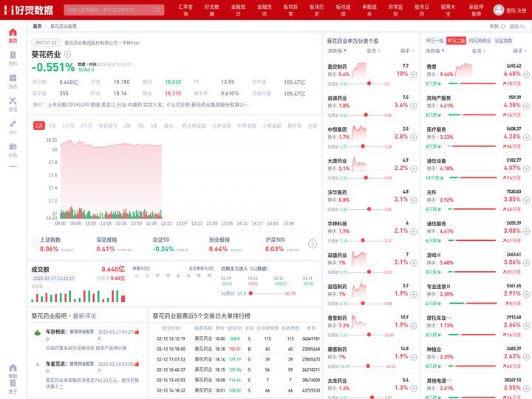Screen dimensions: 532x399
Task: Open 板块异常 in top menu
Action: [291, 10]
